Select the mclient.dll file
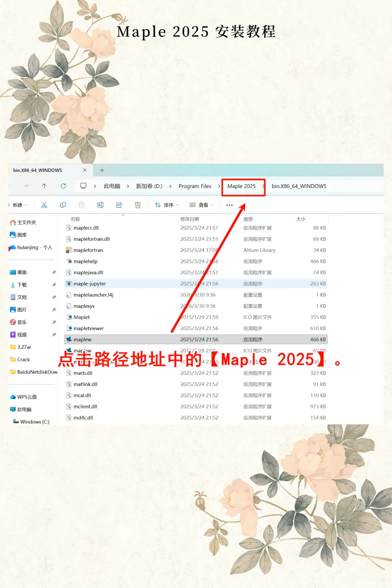The width and height of the screenshot is (392, 588). pos(196,407)
